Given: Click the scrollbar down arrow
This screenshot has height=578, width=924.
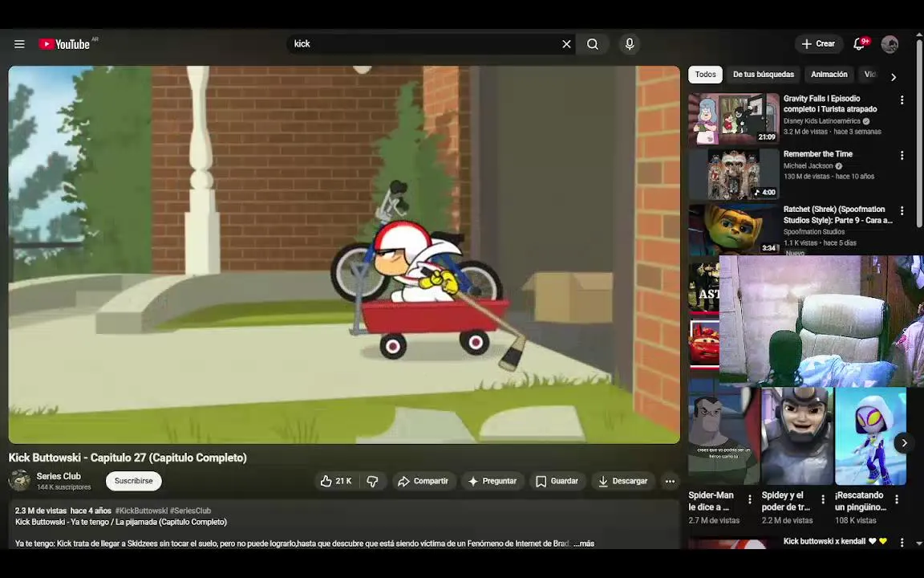Looking at the screenshot, I should 919,543.
